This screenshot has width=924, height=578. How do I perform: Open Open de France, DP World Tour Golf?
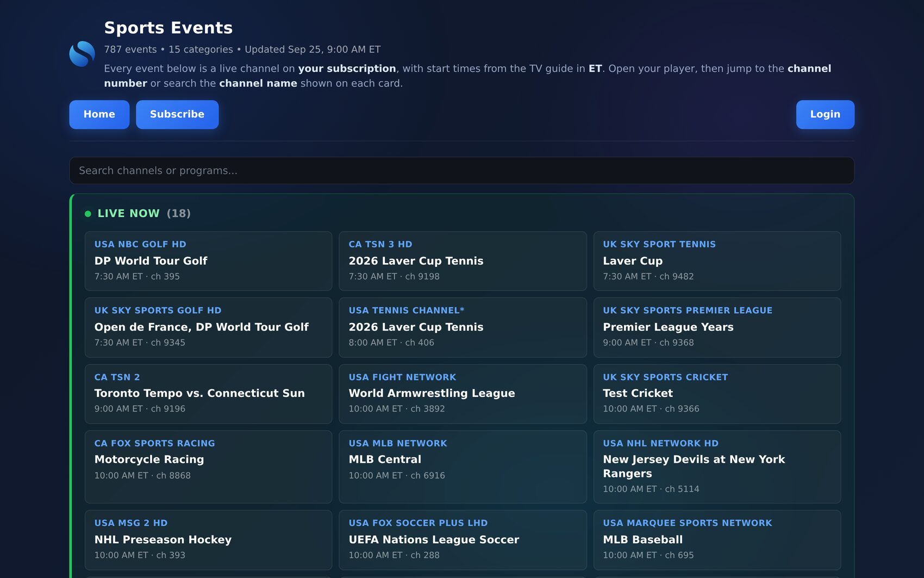point(208,327)
